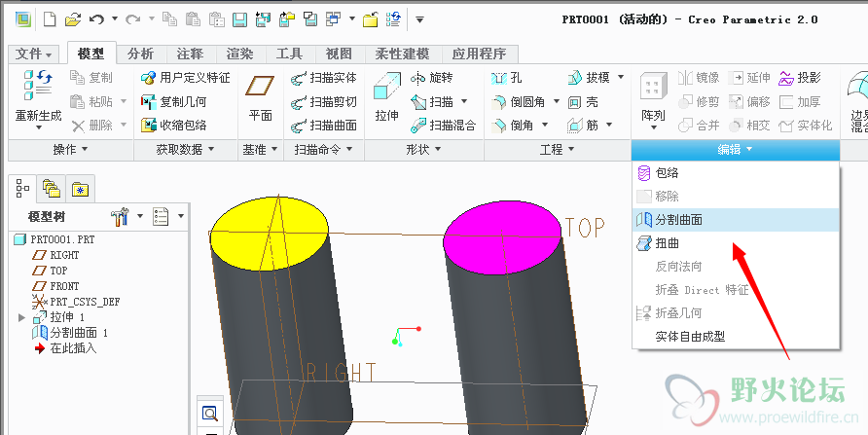
Task: Select 用户定义特征 user-defined feature
Action: point(186,78)
